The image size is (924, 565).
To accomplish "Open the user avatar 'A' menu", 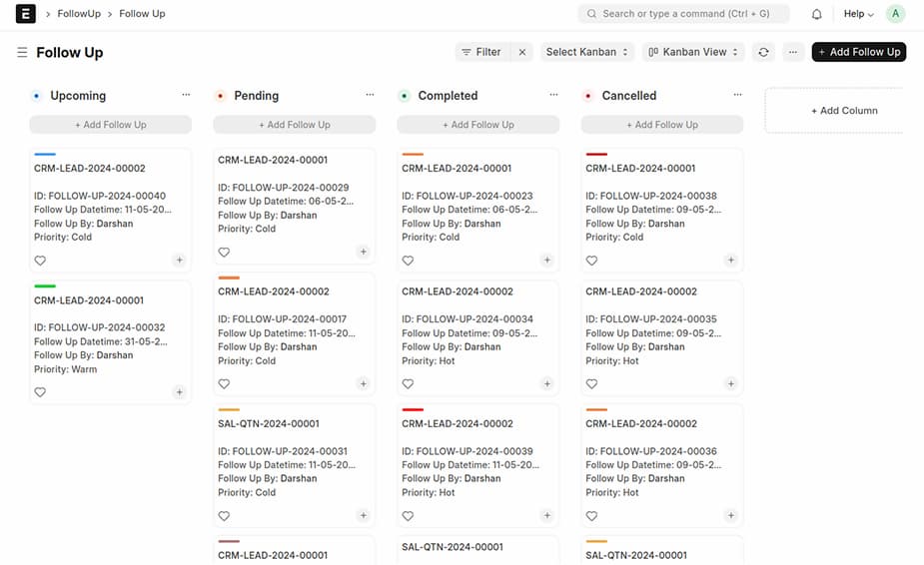I will click(x=895, y=14).
